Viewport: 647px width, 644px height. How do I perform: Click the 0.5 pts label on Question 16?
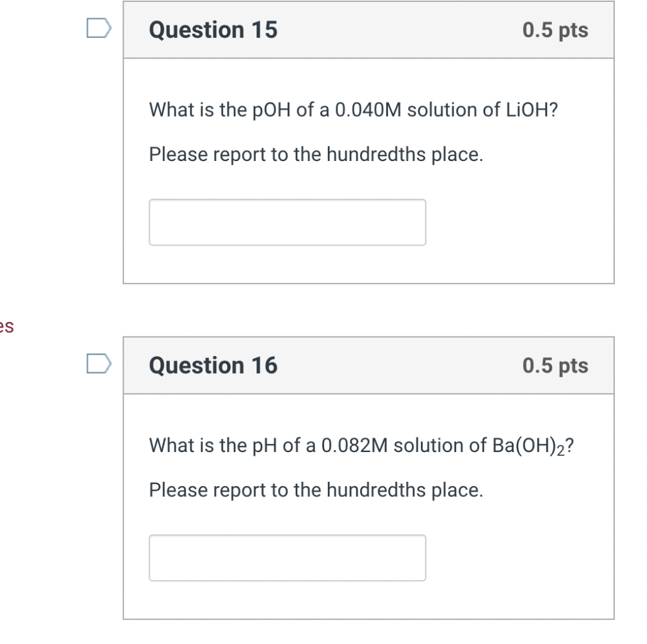point(555,366)
